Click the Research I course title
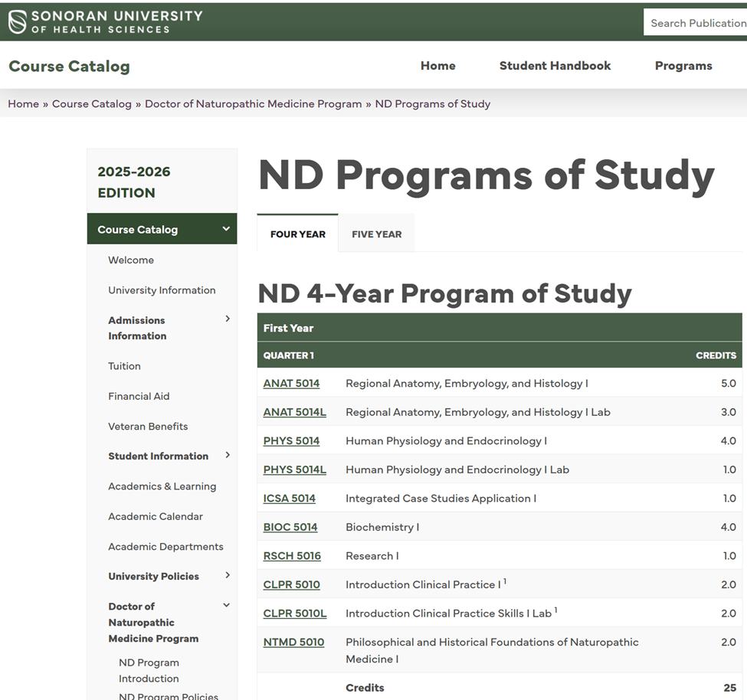Image resolution: width=747 pixels, height=700 pixels. (x=372, y=556)
